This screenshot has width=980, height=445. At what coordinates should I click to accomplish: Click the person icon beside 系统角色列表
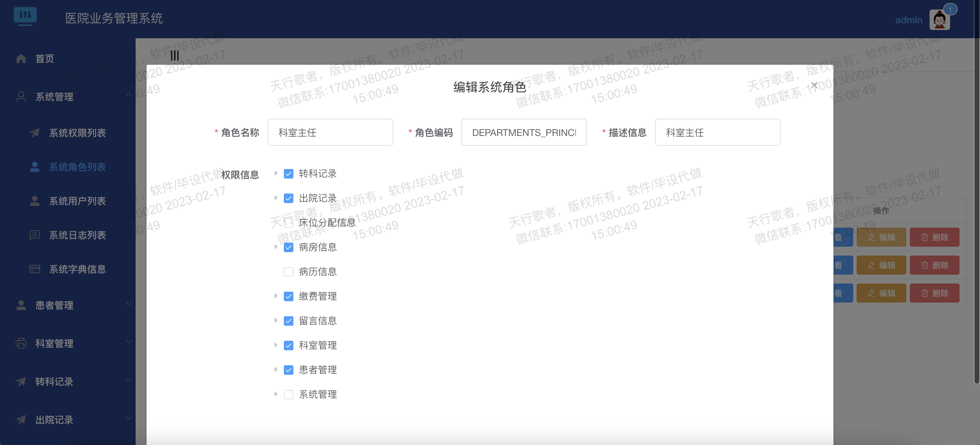[35, 167]
